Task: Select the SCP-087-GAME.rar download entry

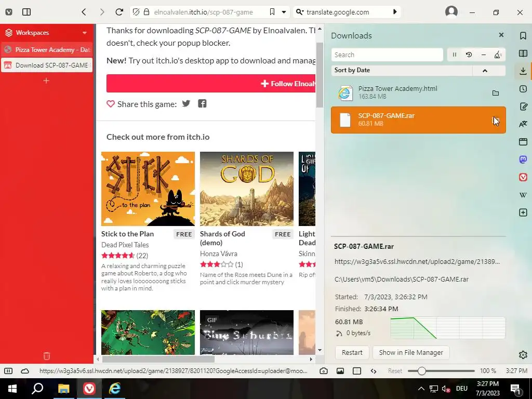Action: pyautogui.click(x=418, y=120)
